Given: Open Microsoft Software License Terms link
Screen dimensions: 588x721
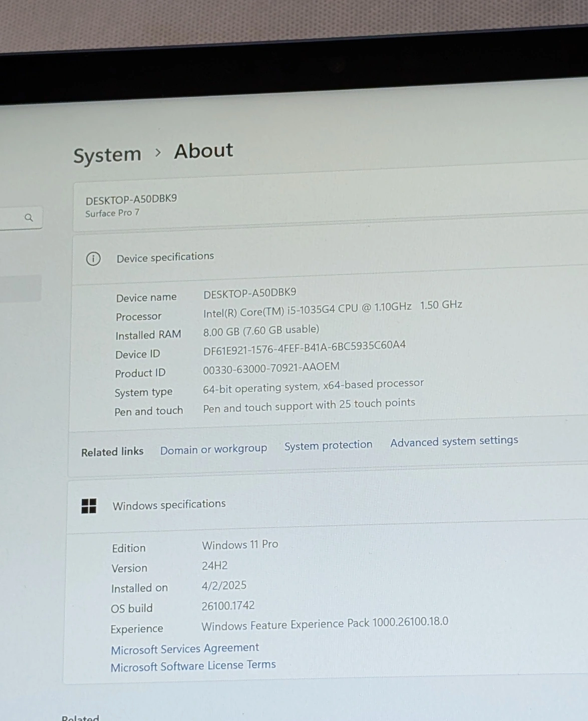Looking at the screenshot, I should (193, 666).
